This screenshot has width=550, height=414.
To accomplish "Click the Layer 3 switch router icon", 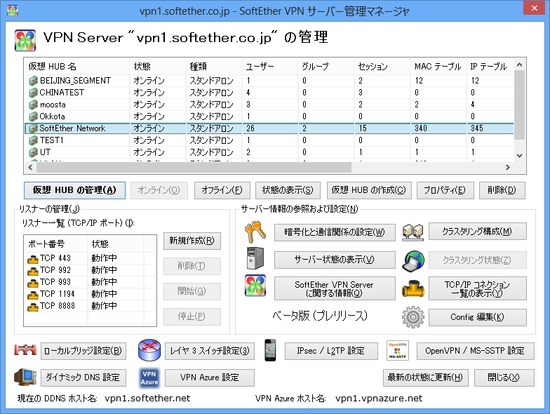I will click(149, 350).
